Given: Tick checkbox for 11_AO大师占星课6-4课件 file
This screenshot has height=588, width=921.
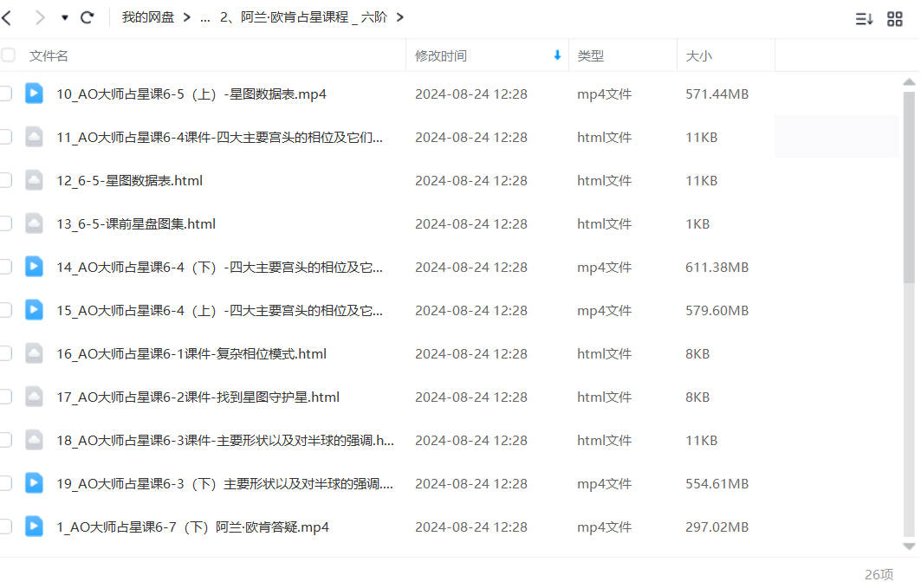Looking at the screenshot, I should 6,137.
